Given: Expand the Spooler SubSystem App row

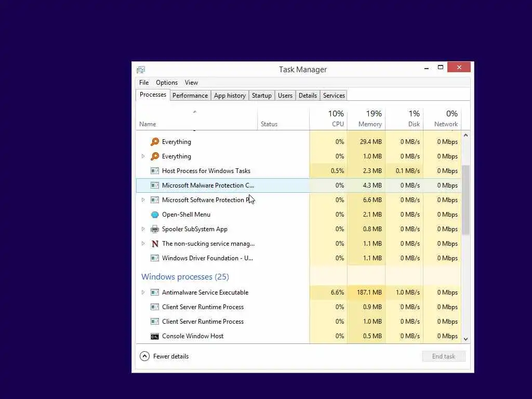Looking at the screenshot, I should click(x=143, y=229).
